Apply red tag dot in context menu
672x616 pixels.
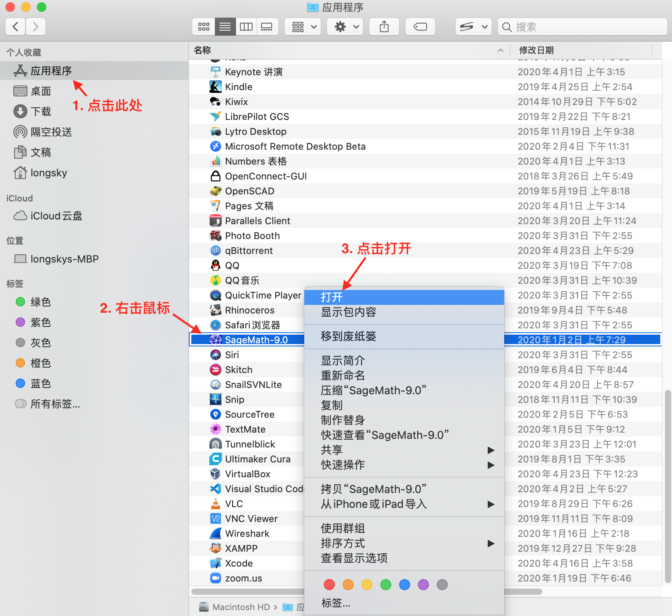(329, 585)
